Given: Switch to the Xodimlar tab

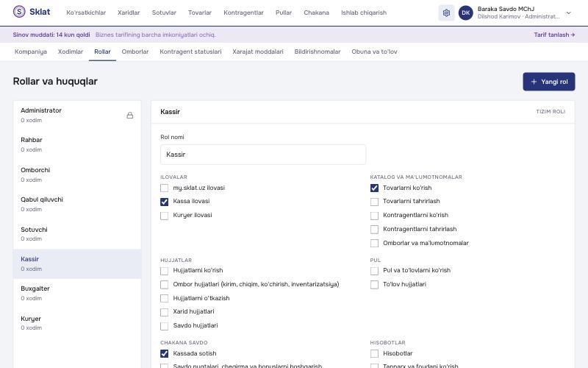Looking at the screenshot, I should (x=71, y=52).
